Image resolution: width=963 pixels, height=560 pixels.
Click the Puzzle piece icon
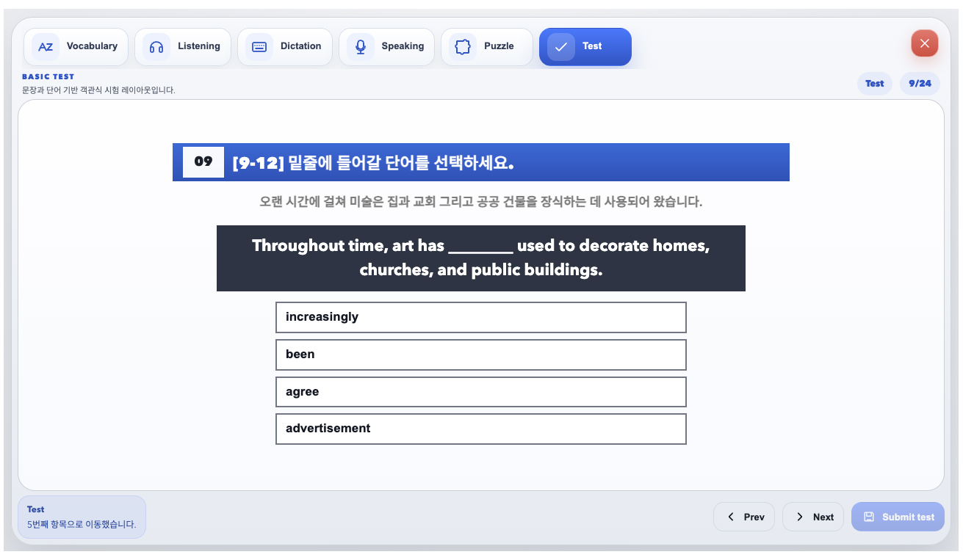coord(463,47)
